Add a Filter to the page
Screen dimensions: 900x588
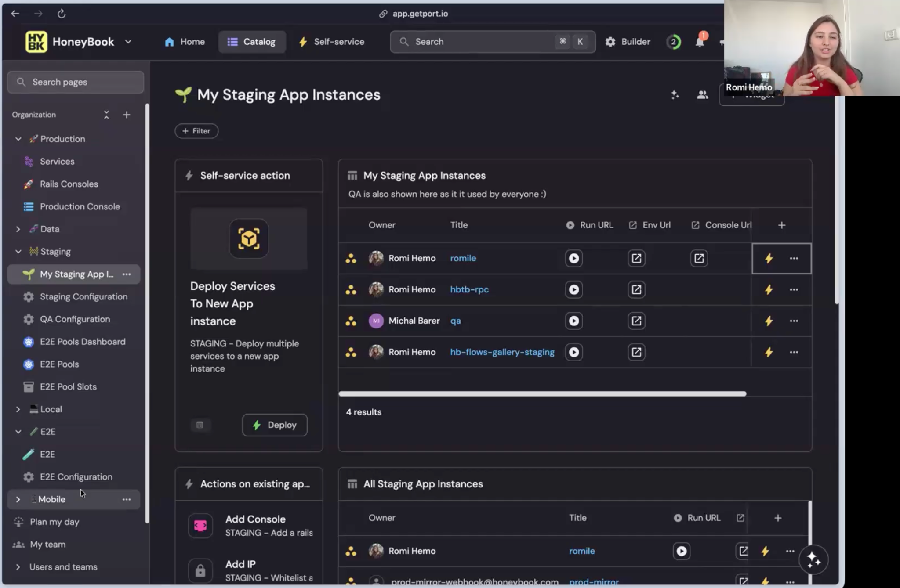(x=196, y=131)
